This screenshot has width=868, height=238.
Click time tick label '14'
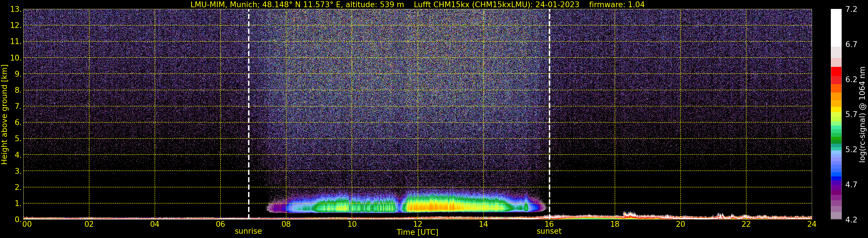483,224
